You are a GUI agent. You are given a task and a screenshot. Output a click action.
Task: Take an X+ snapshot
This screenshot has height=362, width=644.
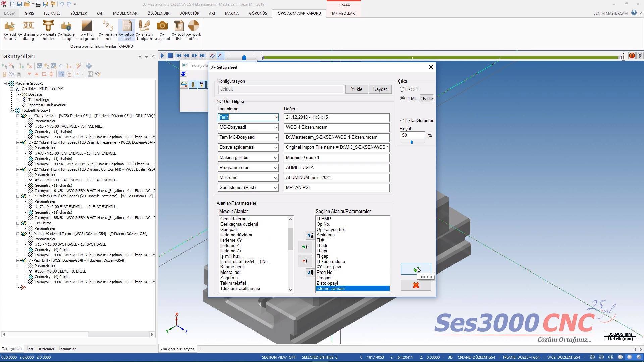click(162, 30)
